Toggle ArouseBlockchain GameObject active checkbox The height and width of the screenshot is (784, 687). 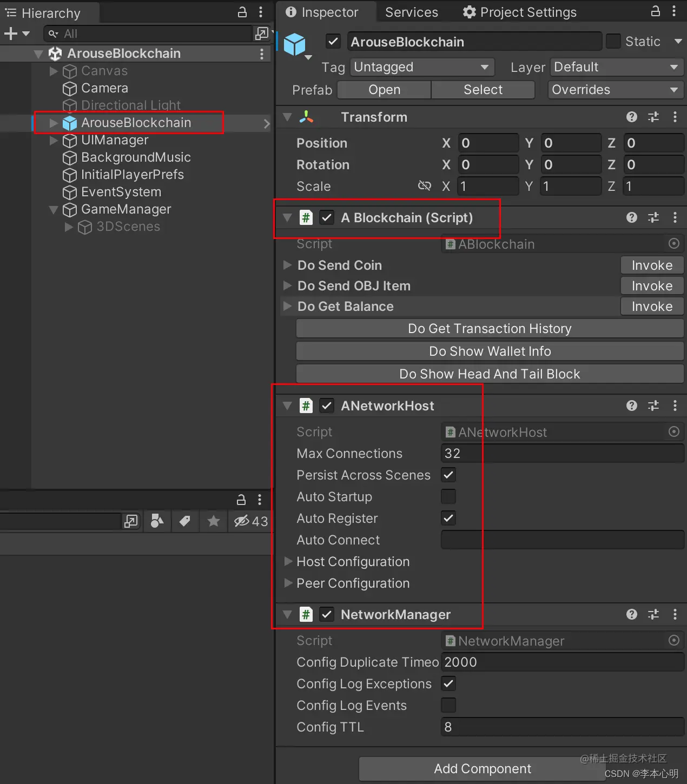333,42
